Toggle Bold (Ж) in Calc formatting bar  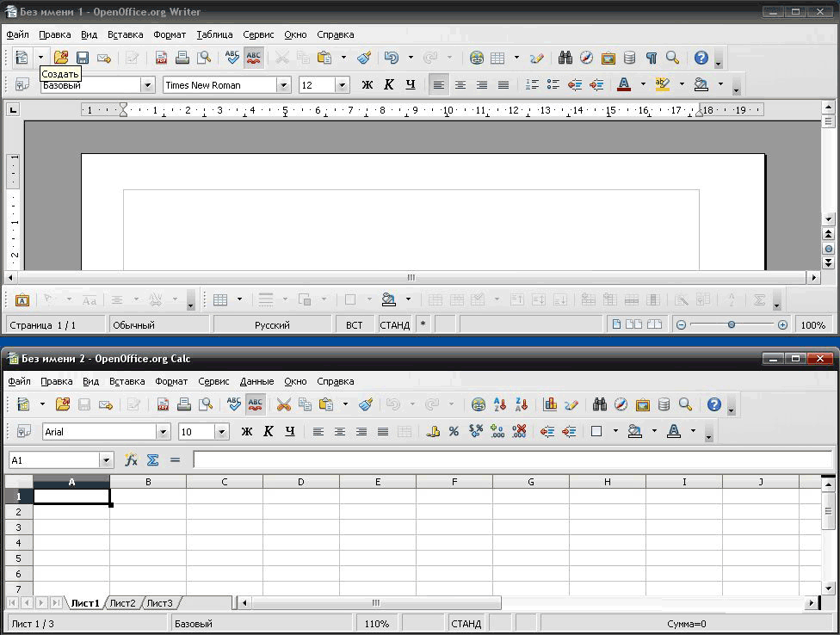pos(246,432)
